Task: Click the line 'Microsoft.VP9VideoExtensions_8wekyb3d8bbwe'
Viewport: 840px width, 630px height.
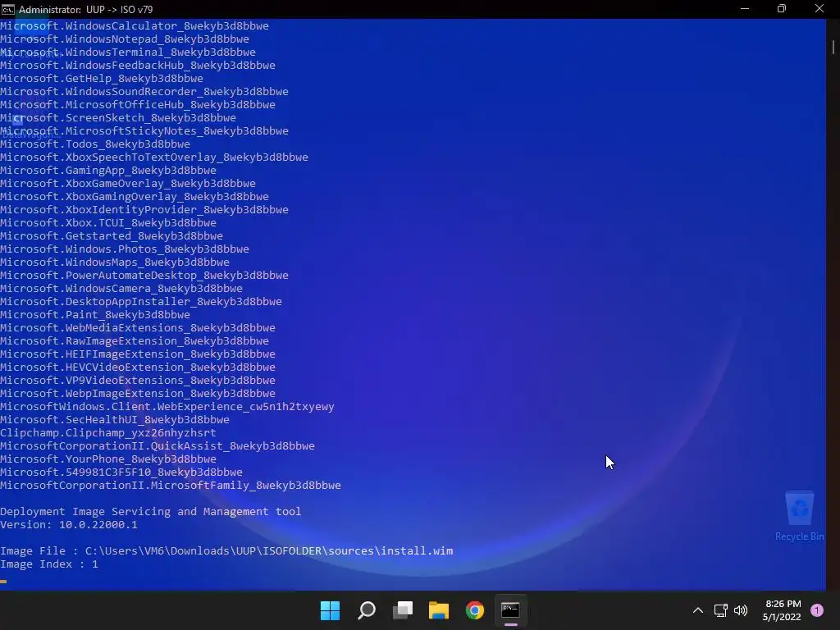Action: [x=138, y=381]
